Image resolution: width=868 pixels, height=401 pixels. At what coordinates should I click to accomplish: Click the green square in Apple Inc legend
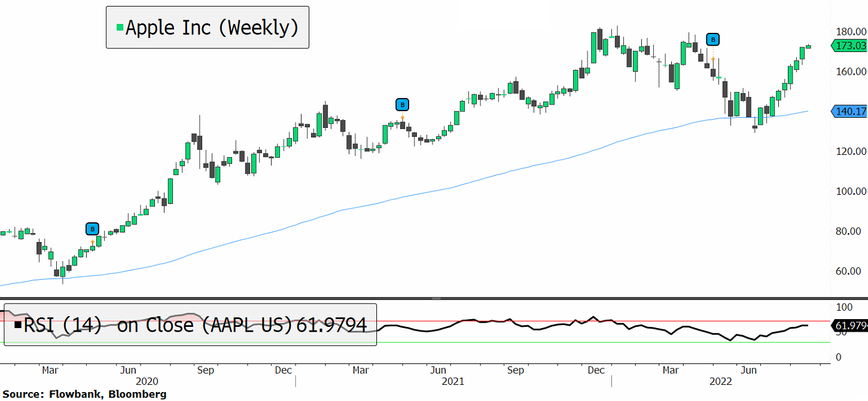click(x=120, y=27)
